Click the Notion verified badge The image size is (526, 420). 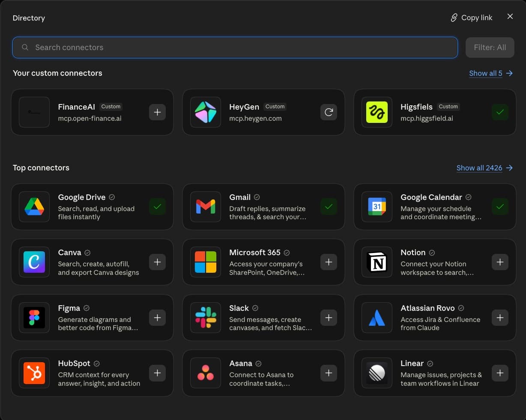[x=432, y=253]
